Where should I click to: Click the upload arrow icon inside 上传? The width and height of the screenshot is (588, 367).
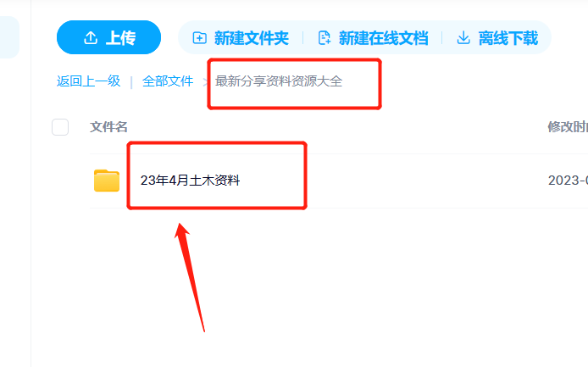(x=91, y=38)
